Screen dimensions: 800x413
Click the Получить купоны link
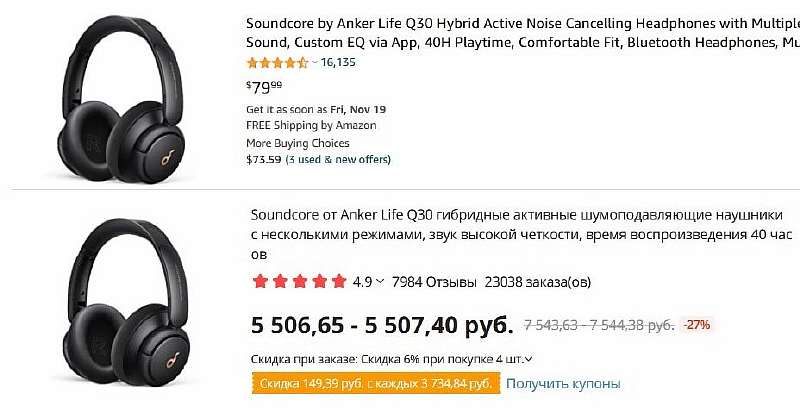click(563, 384)
